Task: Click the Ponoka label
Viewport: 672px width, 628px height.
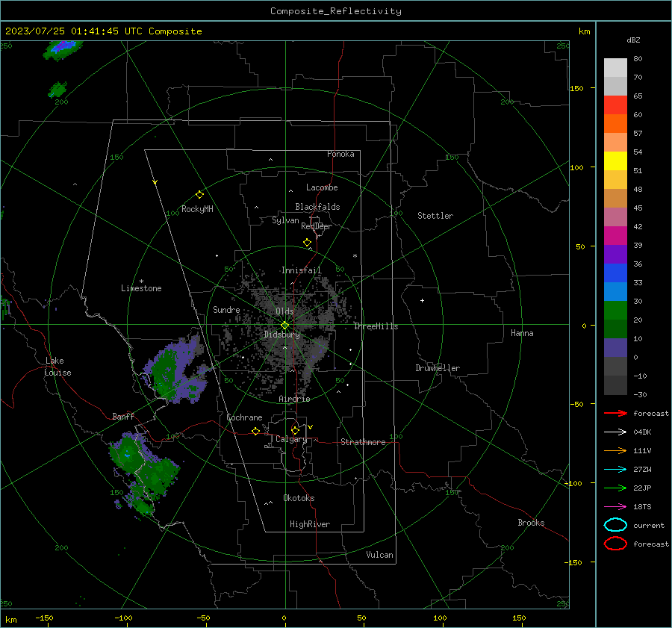Action: point(340,154)
